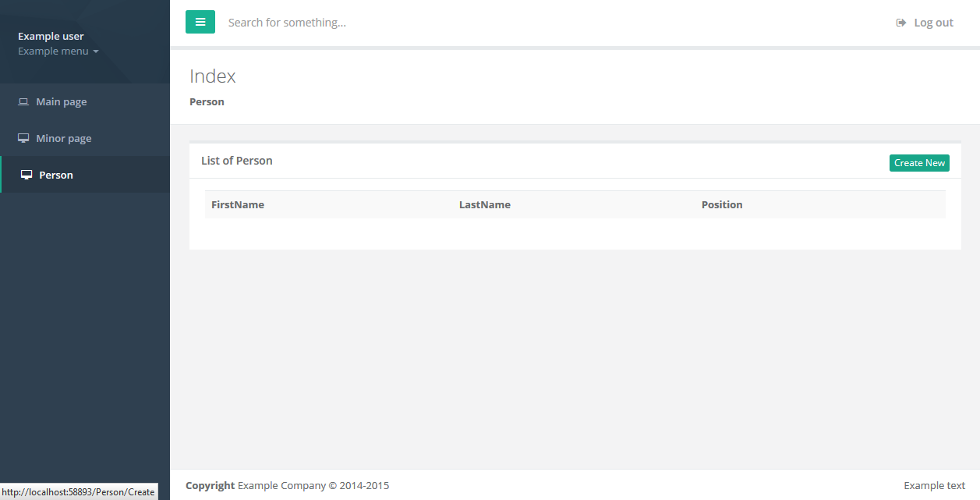Click the Log out link text

pyautogui.click(x=933, y=23)
